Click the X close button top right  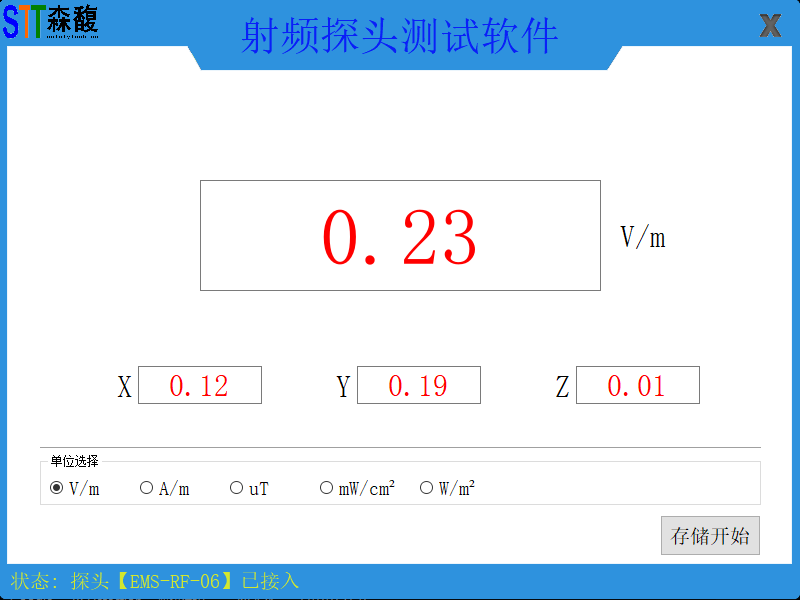coord(771,25)
